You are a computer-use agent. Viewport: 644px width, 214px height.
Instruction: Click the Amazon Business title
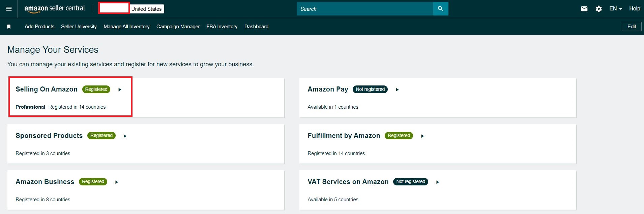pyautogui.click(x=45, y=182)
